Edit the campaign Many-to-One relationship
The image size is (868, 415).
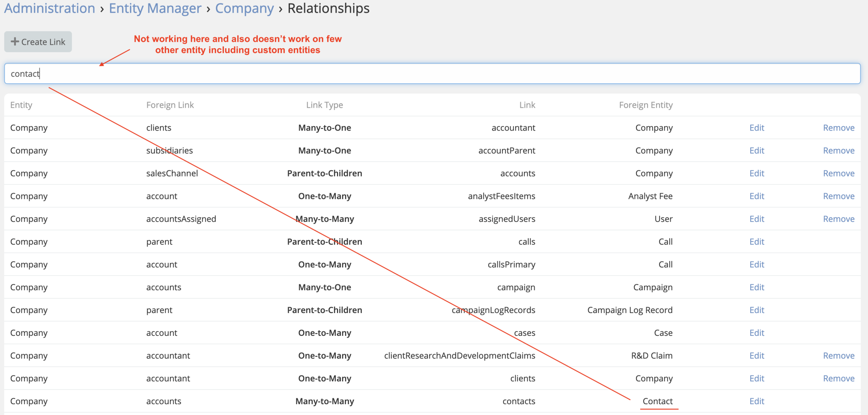click(x=756, y=287)
